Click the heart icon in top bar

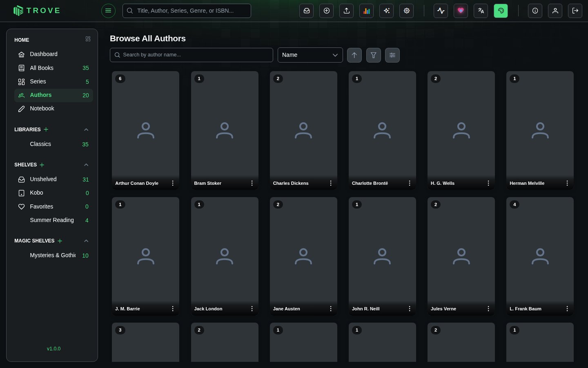coord(461,11)
